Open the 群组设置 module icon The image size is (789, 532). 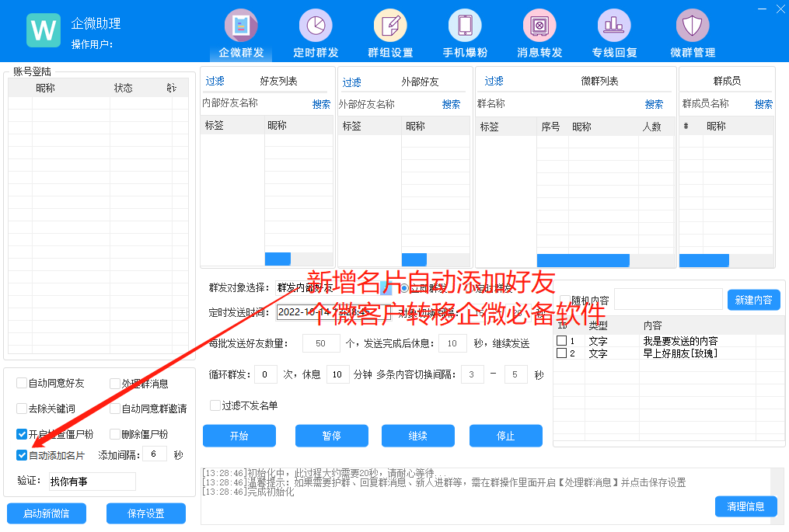pos(390,26)
